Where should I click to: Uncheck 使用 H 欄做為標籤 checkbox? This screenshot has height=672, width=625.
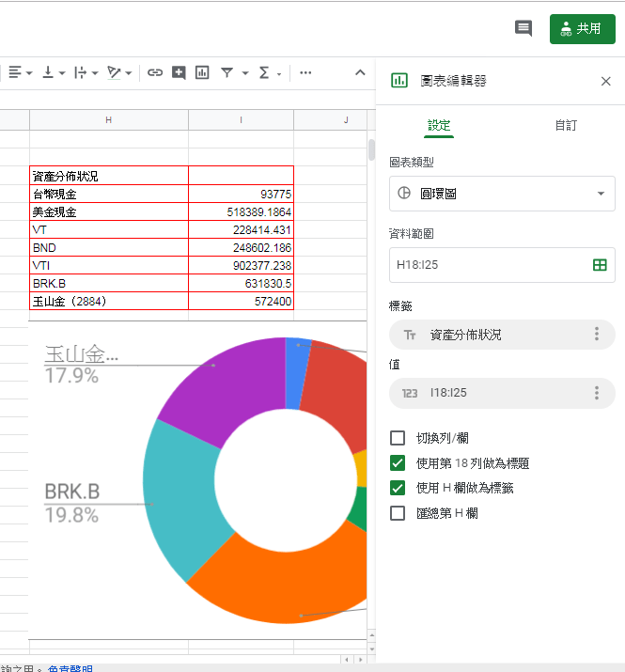(x=398, y=488)
